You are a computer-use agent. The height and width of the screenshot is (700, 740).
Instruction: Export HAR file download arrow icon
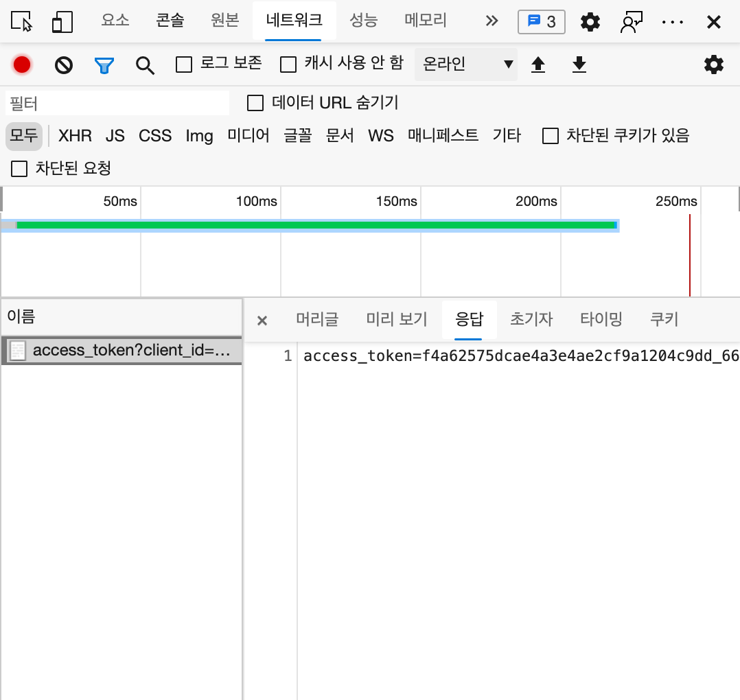click(x=579, y=65)
